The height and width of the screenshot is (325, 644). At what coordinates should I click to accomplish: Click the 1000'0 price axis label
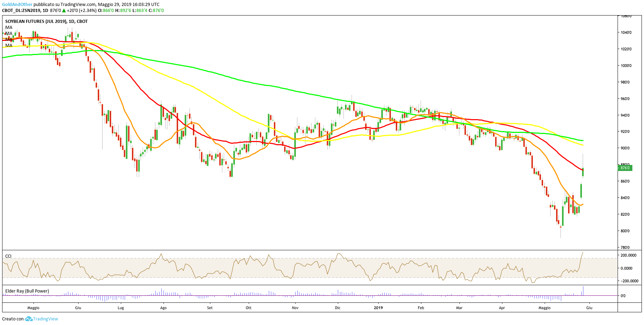point(626,66)
